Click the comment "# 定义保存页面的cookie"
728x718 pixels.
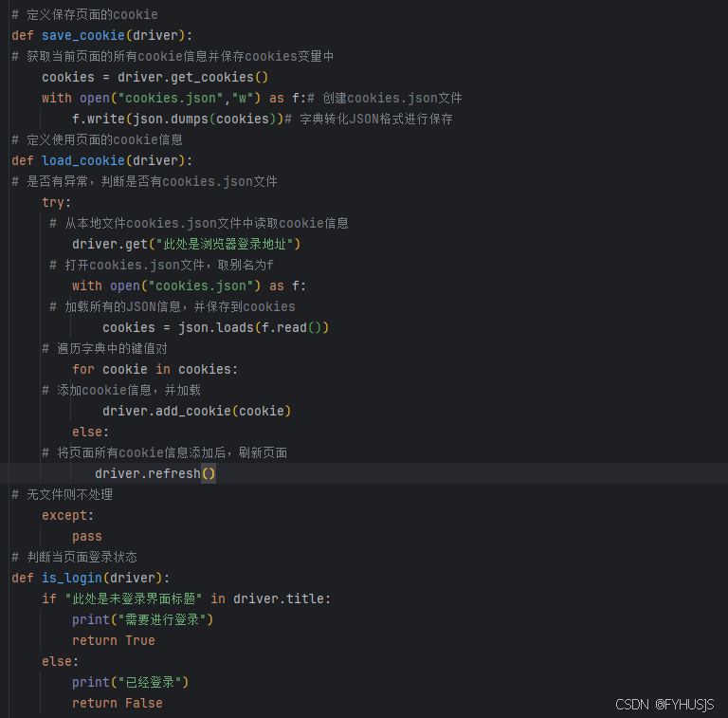[x=84, y=14]
